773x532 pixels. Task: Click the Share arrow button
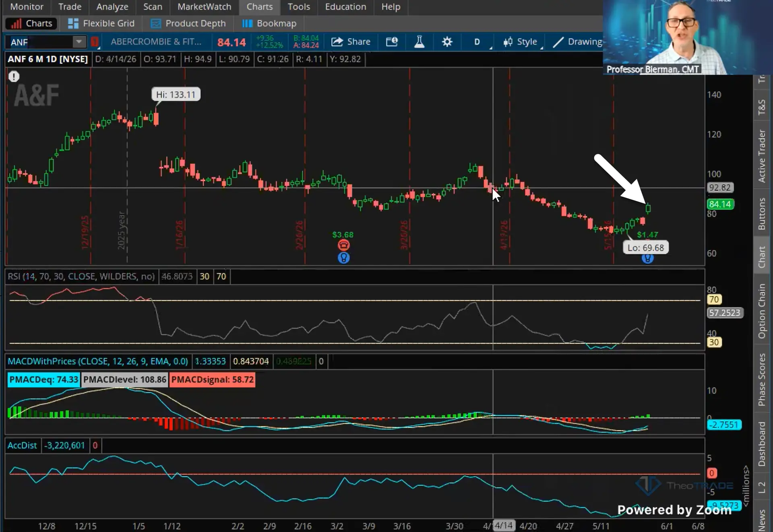(351, 42)
